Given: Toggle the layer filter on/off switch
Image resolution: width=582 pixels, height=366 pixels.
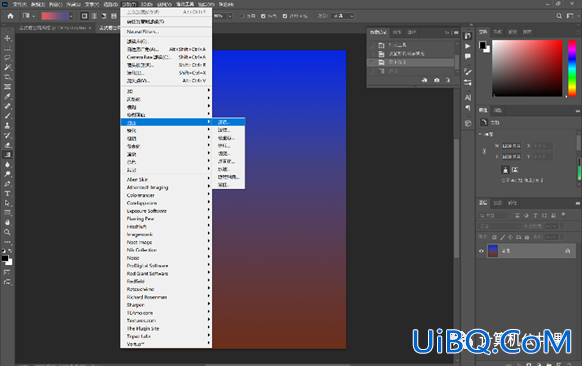Looking at the screenshot, I should (563, 215).
